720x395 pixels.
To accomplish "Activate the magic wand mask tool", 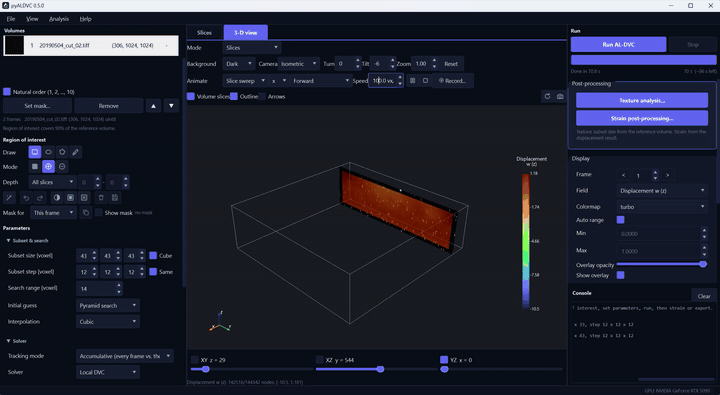I will (9, 198).
